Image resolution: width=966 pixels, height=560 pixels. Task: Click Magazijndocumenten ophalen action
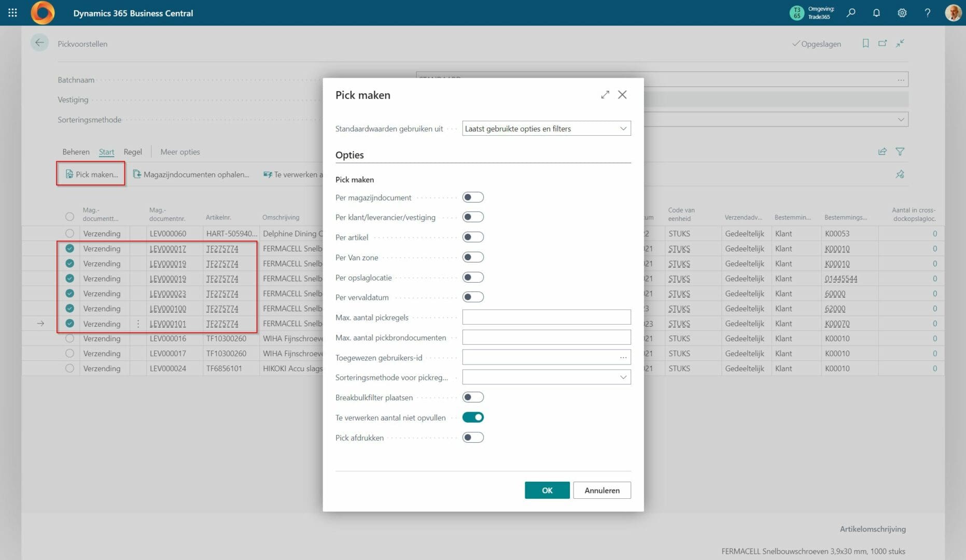click(191, 174)
